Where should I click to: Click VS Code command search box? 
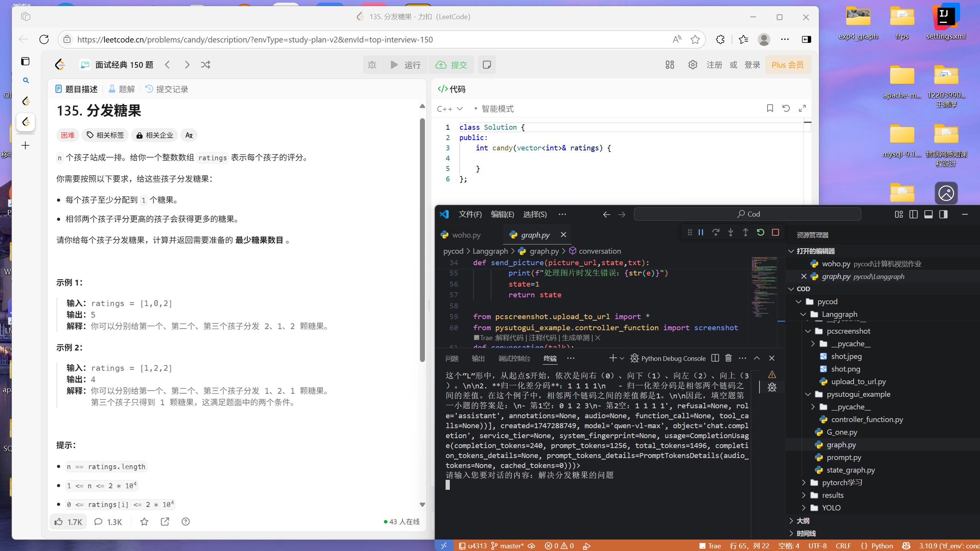coord(747,214)
